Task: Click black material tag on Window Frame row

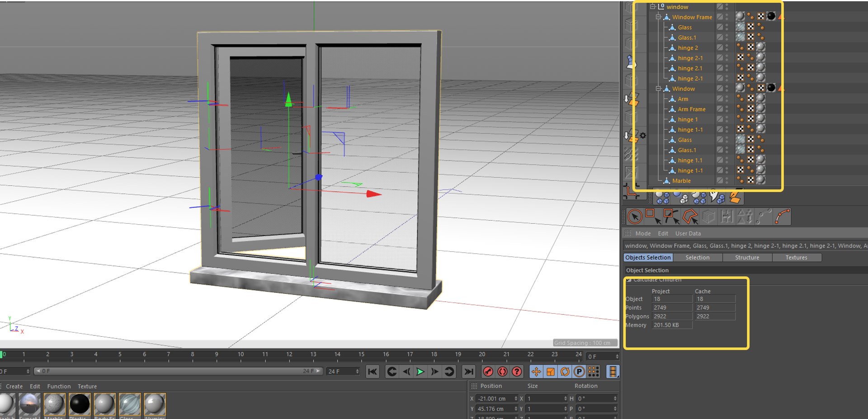Action: click(771, 16)
